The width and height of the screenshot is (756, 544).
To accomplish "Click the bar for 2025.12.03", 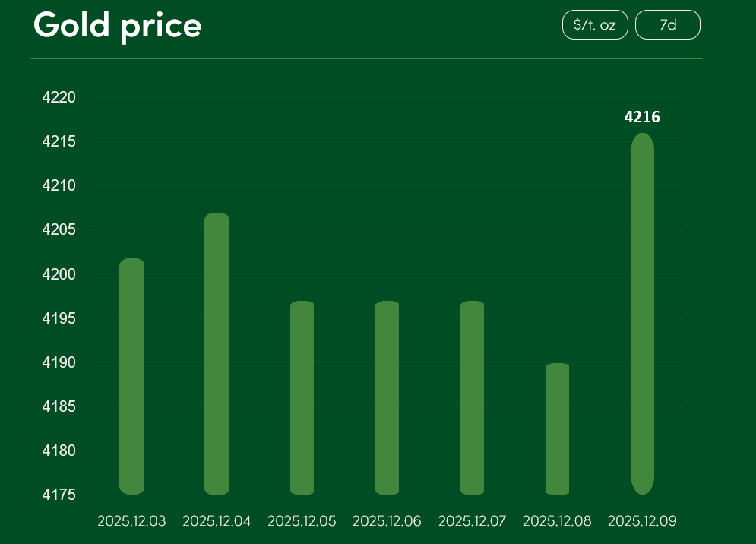I will tap(131, 376).
